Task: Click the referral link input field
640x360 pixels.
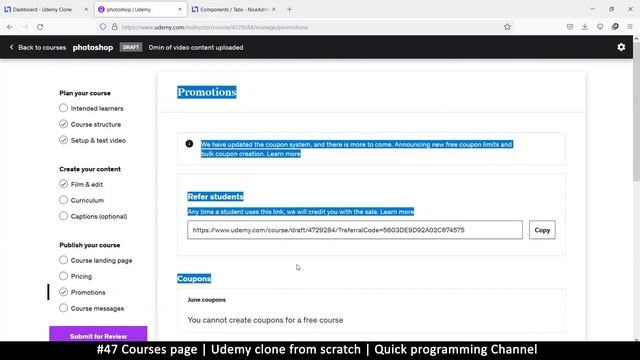Action: [355, 230]
